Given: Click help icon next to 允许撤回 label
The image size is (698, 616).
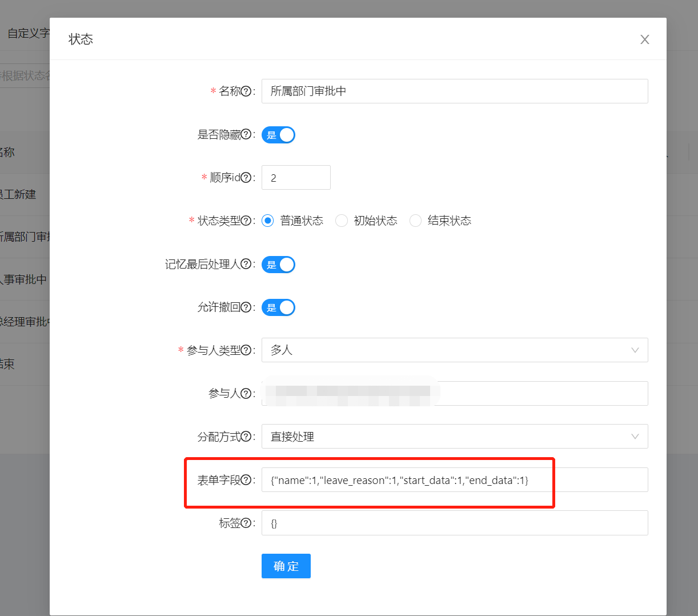Looking at the screenshot, I should 246,307.
